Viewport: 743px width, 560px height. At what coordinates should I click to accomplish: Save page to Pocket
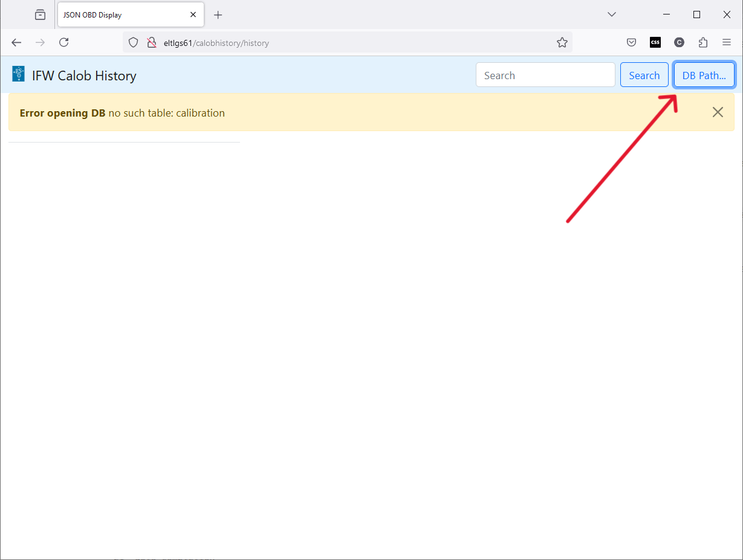coord(631,42)
